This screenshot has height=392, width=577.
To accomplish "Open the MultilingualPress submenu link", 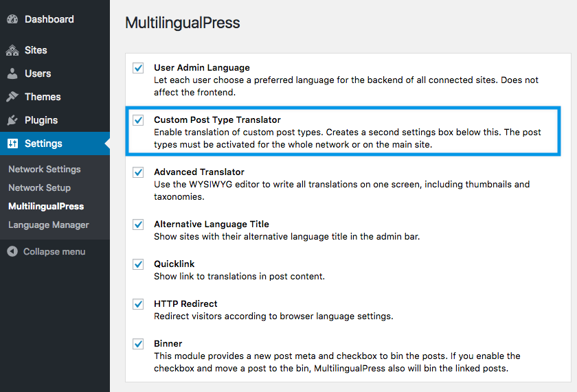I will point(46,206).
